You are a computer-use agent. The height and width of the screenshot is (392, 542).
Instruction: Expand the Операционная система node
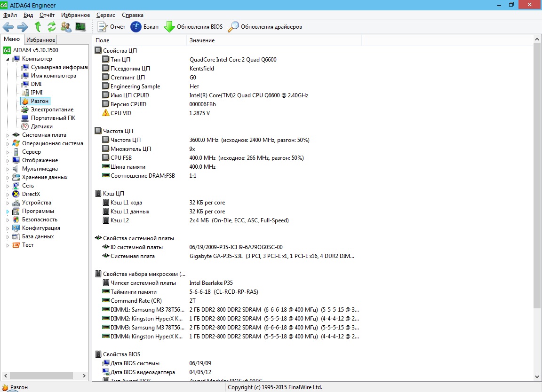8,143
